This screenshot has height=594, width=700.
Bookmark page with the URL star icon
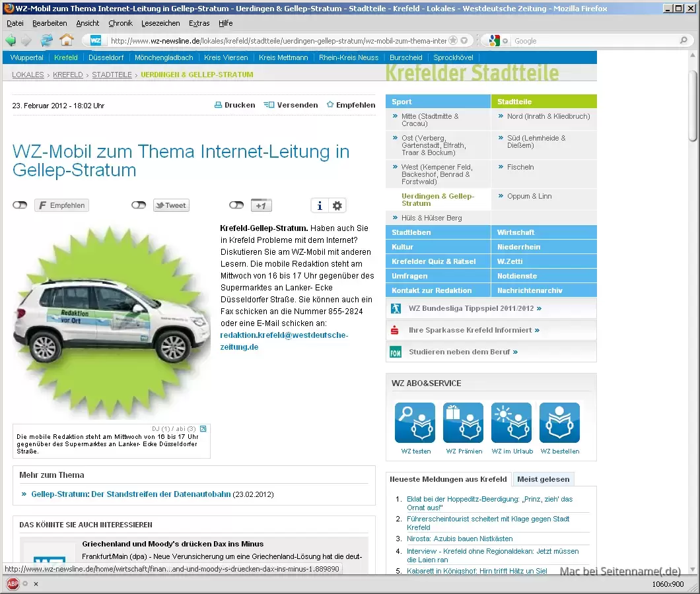pos(454,41)
